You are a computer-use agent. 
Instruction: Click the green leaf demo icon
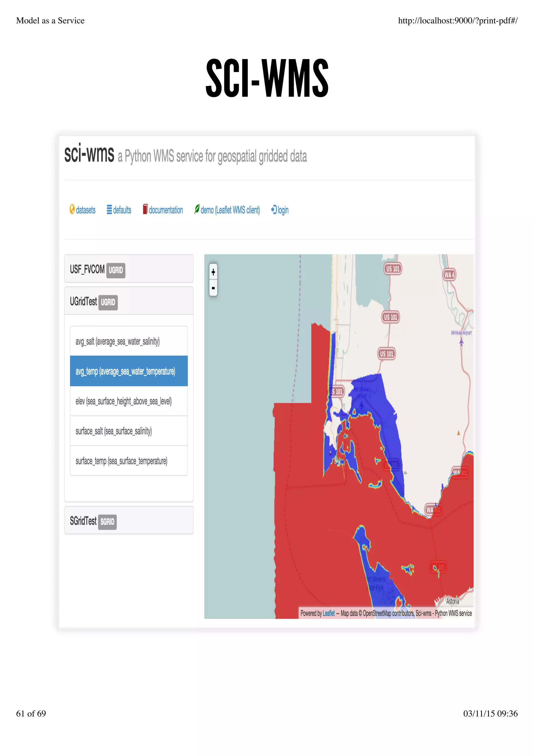pyautogui.click(x=197, y=209)
